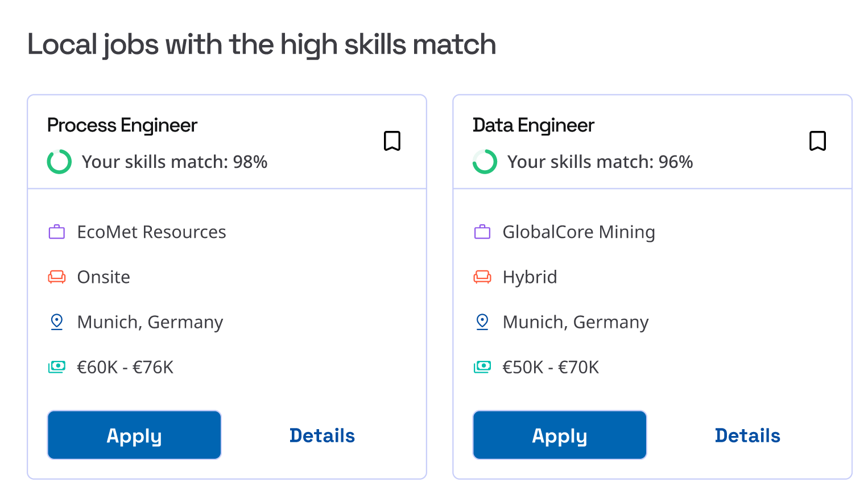Bookmark the Process Engineer job
The height and width of the screenshot is (502, 868).
pos(392,141)
